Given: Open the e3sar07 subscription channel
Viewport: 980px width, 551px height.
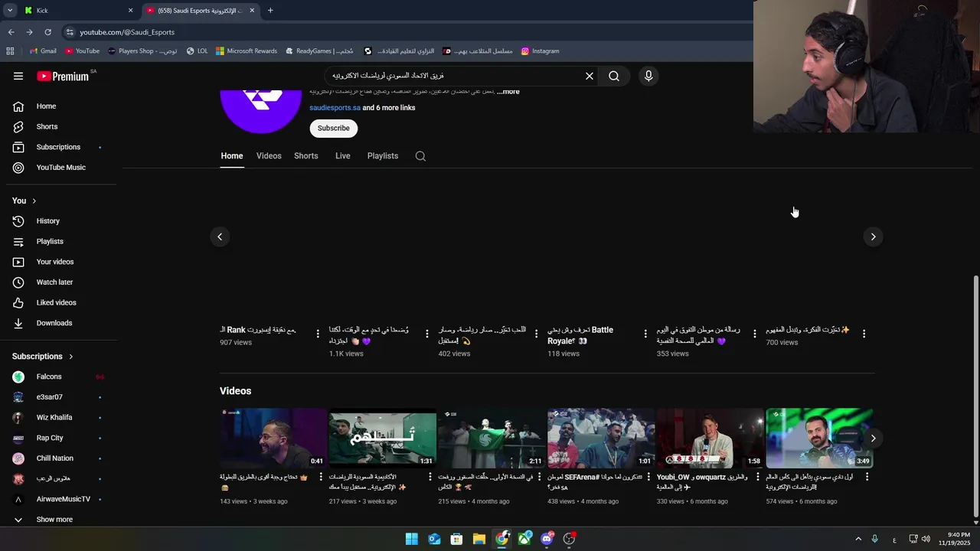Looking at the screenshot, I should click(x=58, y=397).
